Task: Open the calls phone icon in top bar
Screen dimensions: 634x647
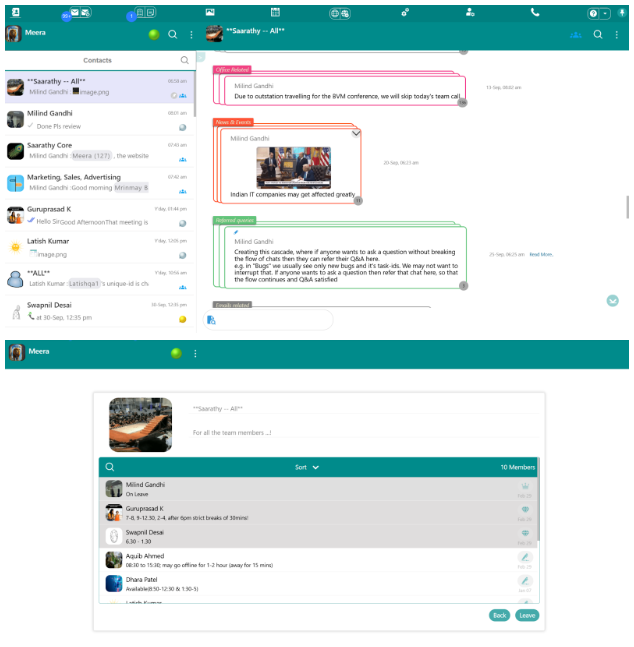Action: point(535,12)
